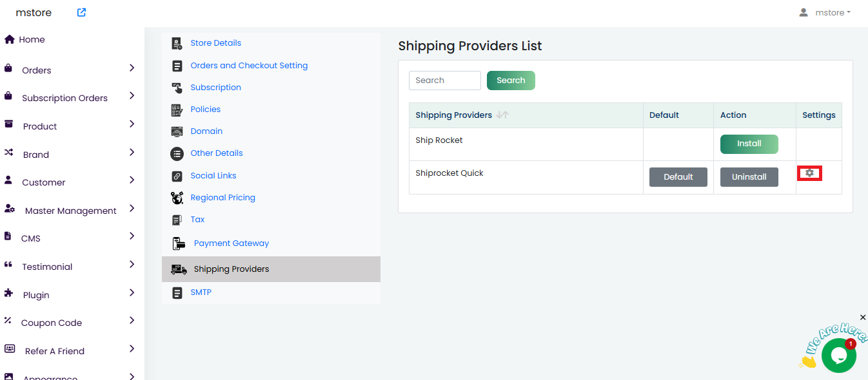Click the Social Links icon
868x380 pixels.
pos(177,176)
